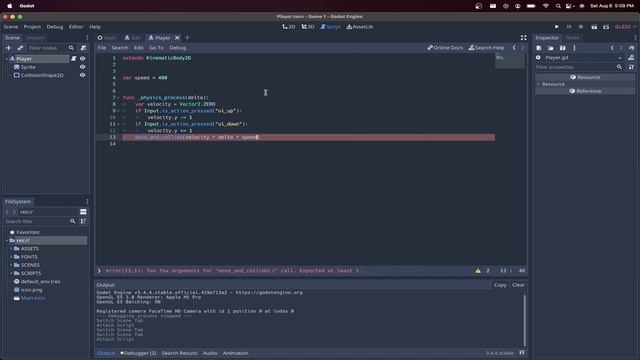640x360 pixels.
Task: Open the top Debug menu
Action: [55, 27]
